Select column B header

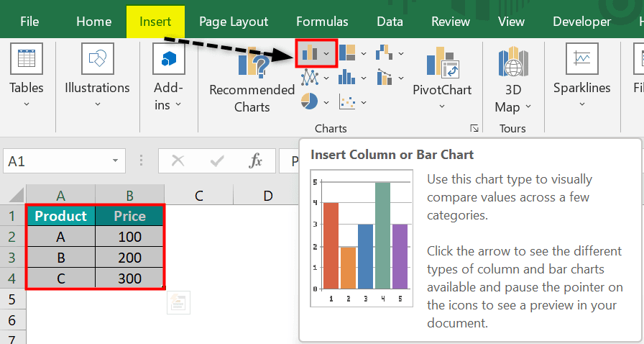130,195
